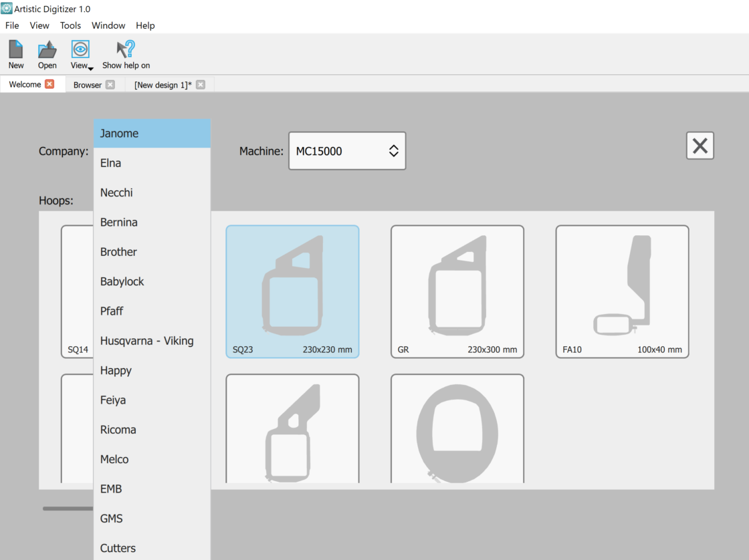Screen dimensions: 749x560
Task: Open the Machine MC15000 dropdown
Action: point(347,151)
